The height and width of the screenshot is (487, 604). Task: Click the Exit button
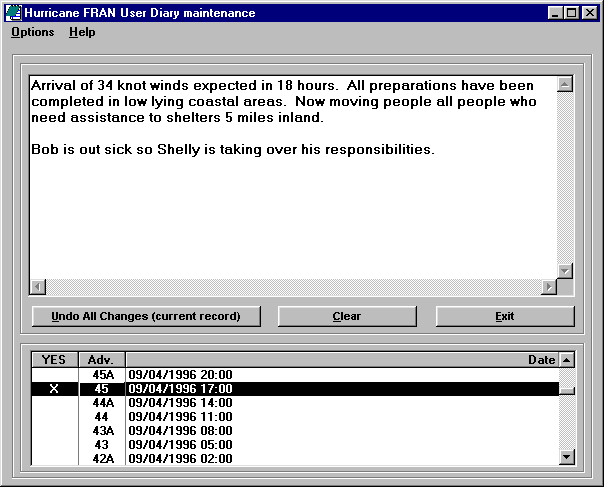click(505, 316)
